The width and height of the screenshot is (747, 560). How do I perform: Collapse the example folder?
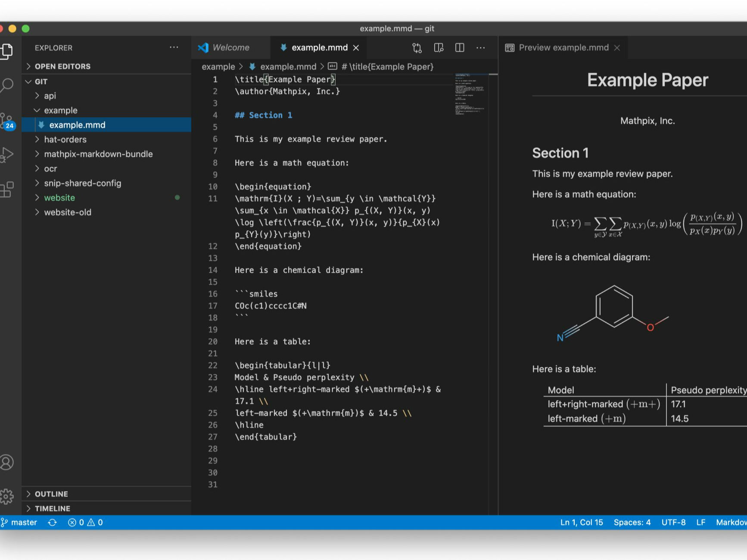pyautogui.click(x=106, y=110)
